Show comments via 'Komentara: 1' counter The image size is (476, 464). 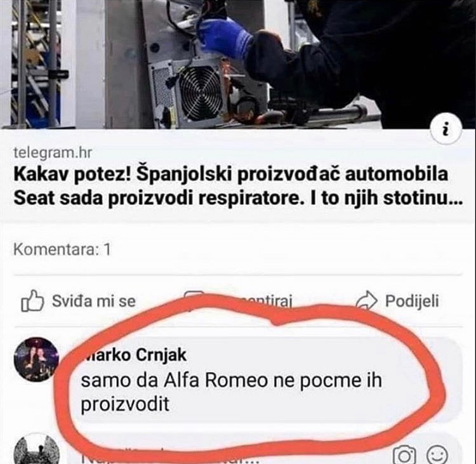[62, 249]
